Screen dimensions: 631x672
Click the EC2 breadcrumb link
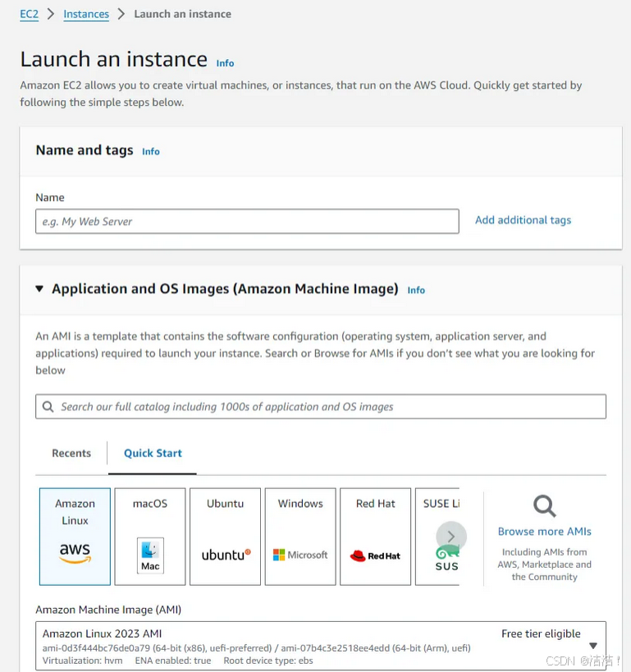pos(30,14)
